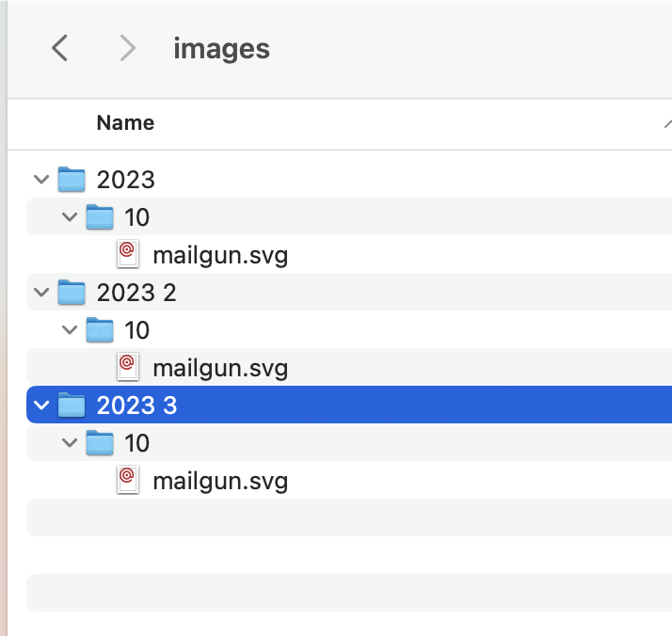
Task: Click mailgun.svg file icon under 2023 2
Action: coord(128,367)
